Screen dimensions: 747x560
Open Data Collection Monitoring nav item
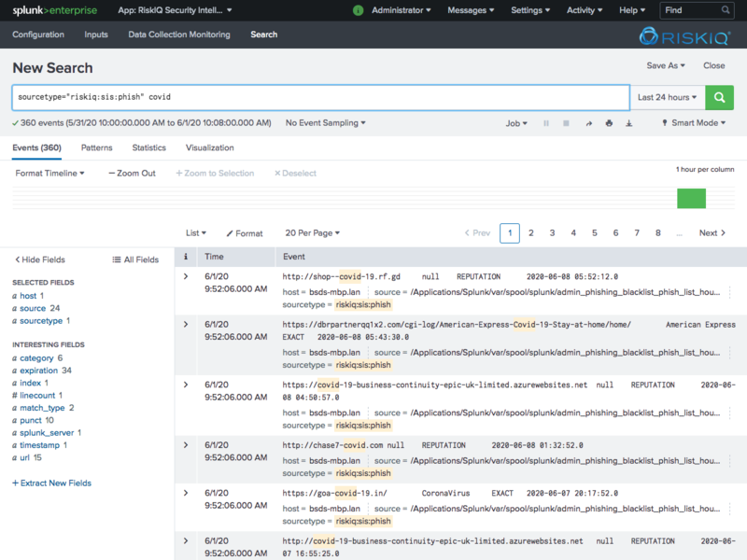[x=179, y=35]
